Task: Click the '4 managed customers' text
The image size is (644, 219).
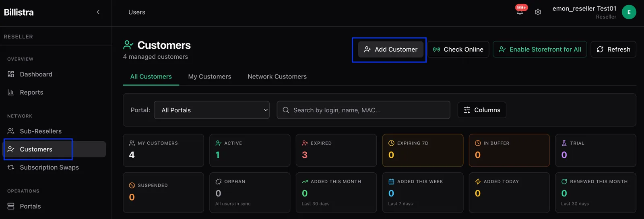Action: pos(155,57)
